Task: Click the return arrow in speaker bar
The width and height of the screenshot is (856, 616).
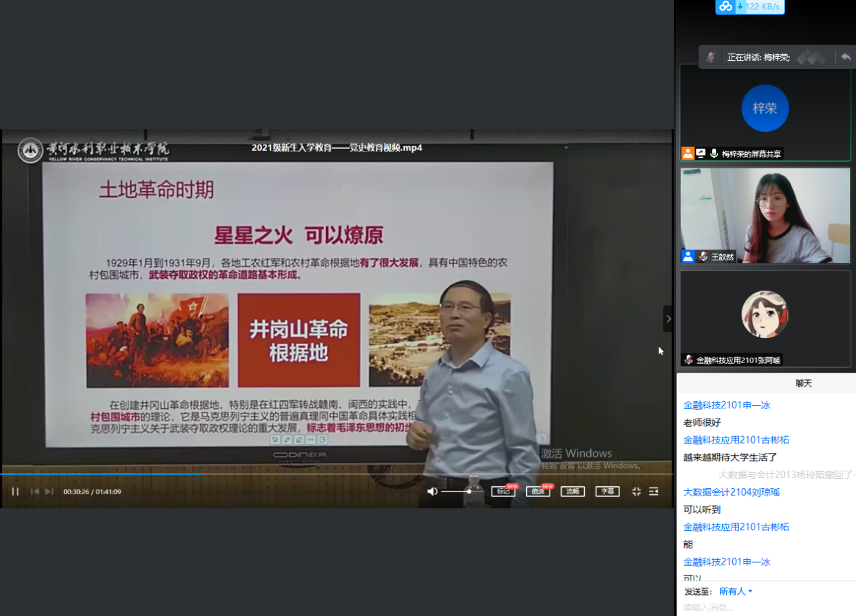Action: pyautogui.click(x=845, y=57)
